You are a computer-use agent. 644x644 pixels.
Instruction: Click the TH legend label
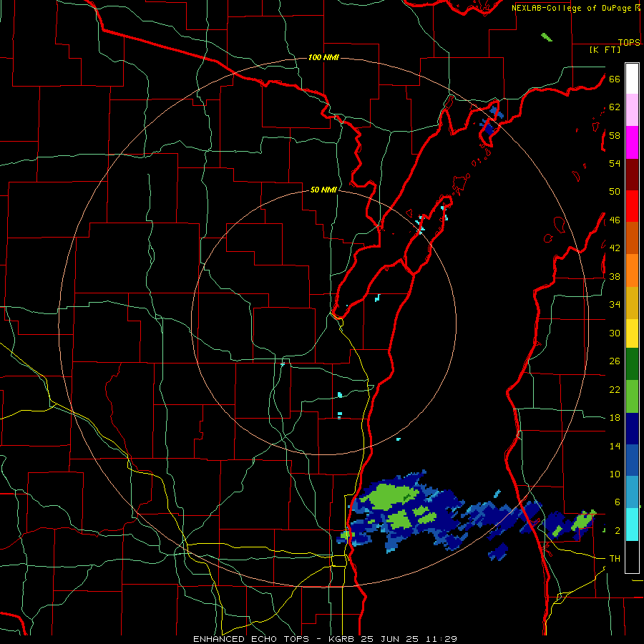click(x=615, y=559)
